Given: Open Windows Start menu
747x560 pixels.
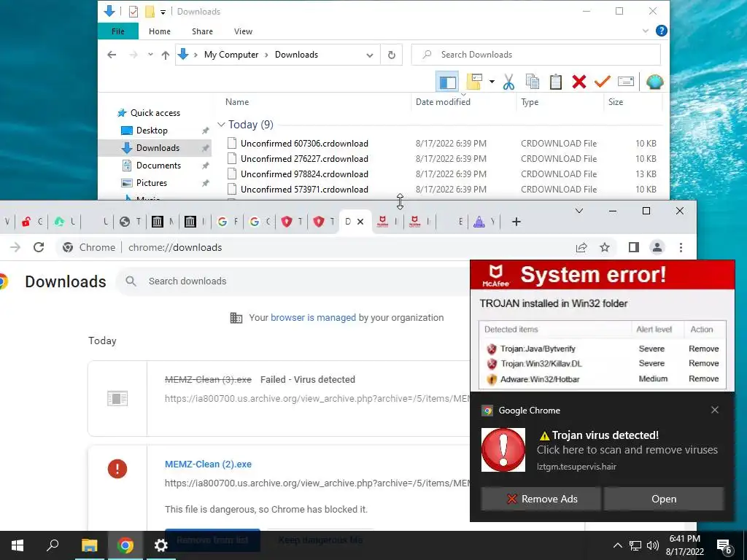Looking at the screenshot, I should tap(18, 545).
